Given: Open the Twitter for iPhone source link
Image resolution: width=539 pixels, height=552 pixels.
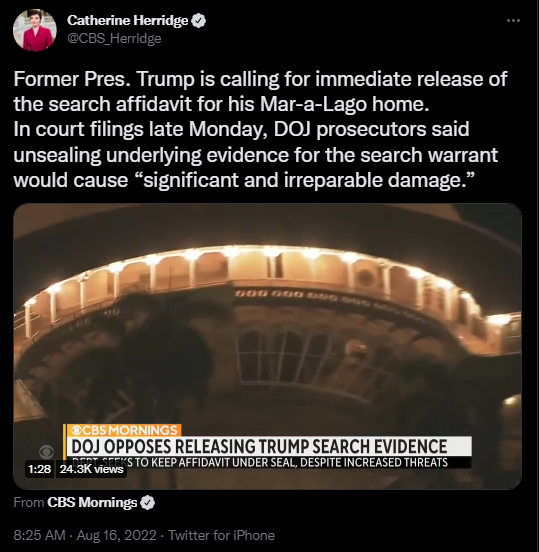Looking at the screenshot, I should 221,535.
